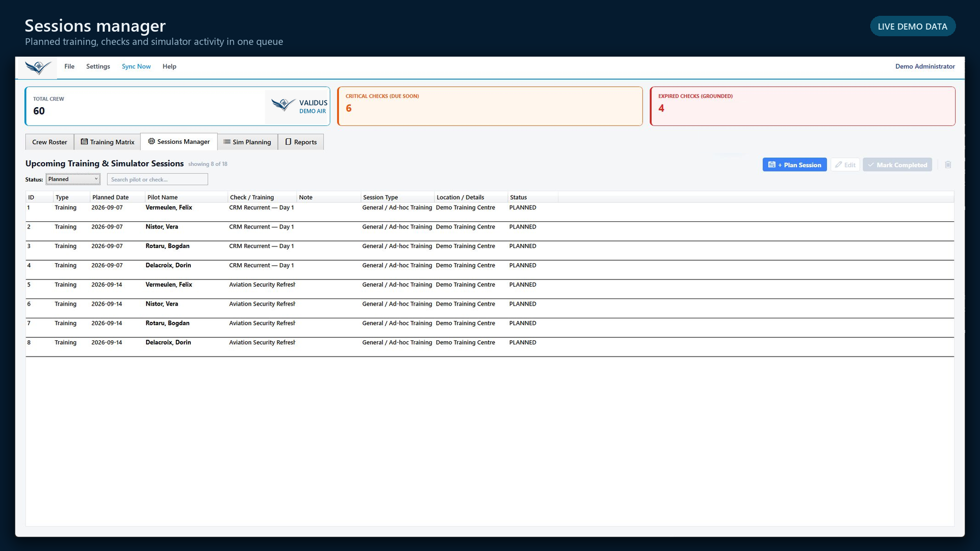
Task: Click the Total Crew summary card
Action: (x=177, y=106)
